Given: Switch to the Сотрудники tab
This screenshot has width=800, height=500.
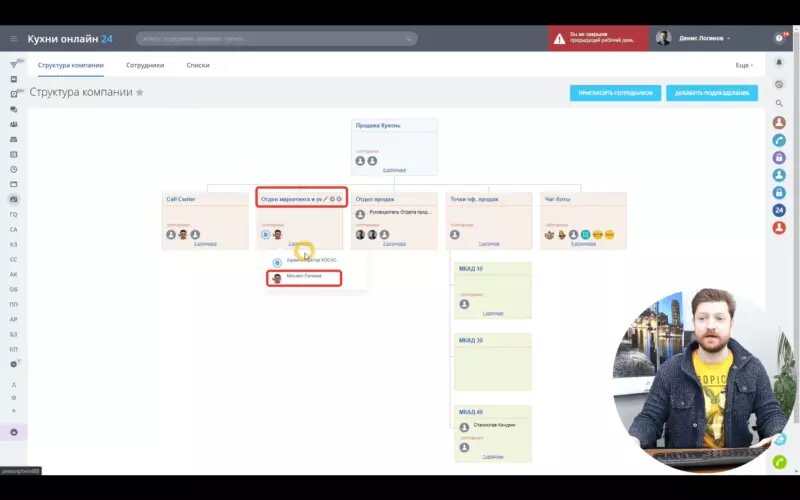Looking at the screenshot, I should coord(145,65).
